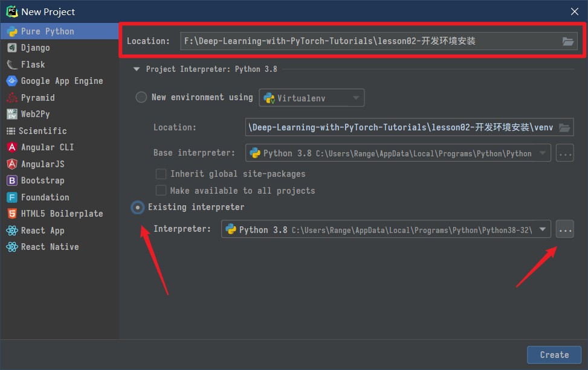This screenshot has height=370, width=588.
Task: Click the Python icon in Base interpreter
Action: (x=255, y=153)
